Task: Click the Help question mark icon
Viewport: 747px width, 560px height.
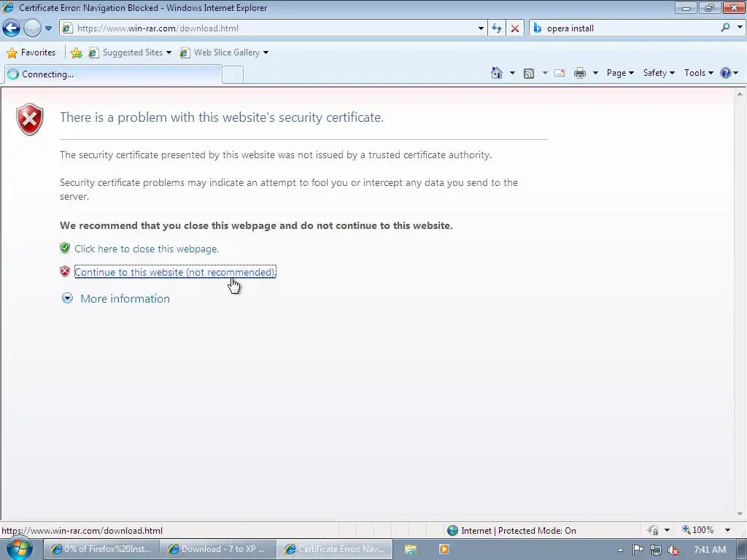Action: (x=726, y=73)
